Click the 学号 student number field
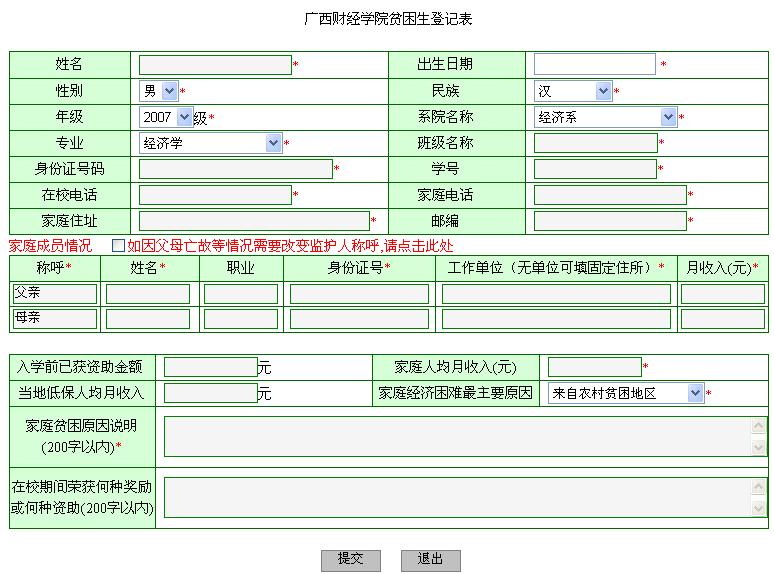 [595, 169]
